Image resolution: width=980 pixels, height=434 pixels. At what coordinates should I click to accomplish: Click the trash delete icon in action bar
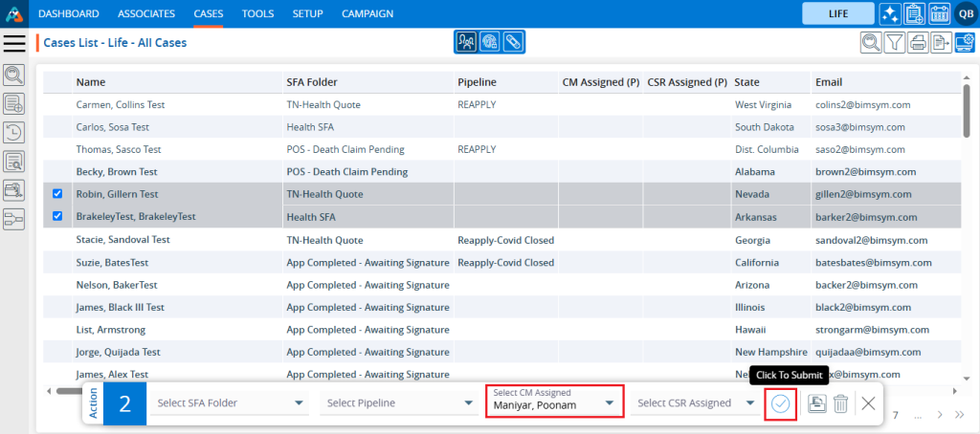[x=840, y=403]
